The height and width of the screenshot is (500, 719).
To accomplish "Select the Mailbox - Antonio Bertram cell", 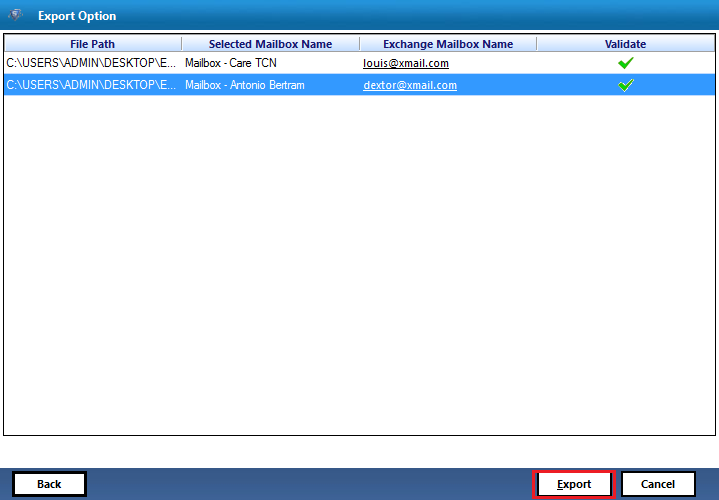I will point(271,85).
